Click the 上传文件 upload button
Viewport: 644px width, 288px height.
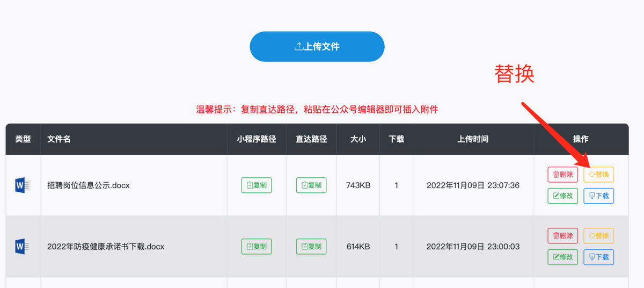coord(317,47)
